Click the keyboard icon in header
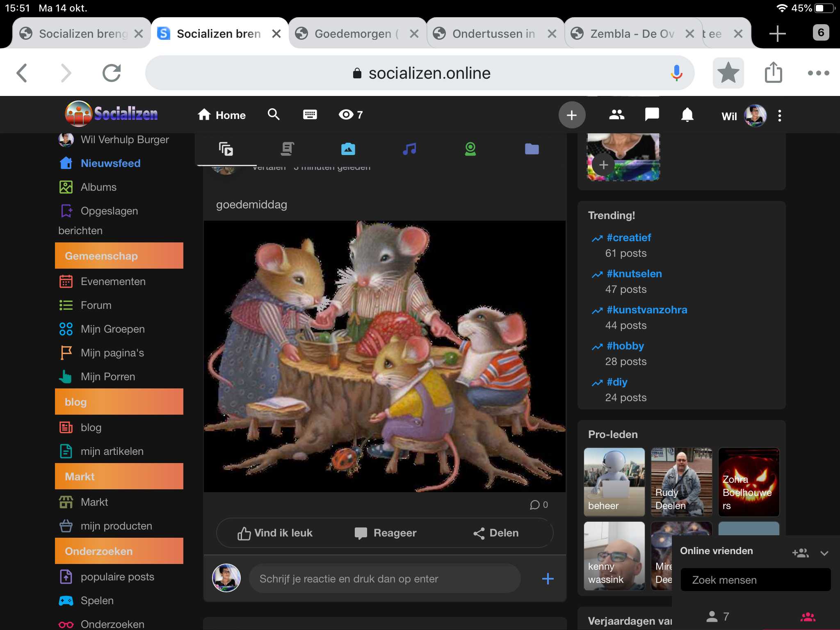 tap(310, 114)
